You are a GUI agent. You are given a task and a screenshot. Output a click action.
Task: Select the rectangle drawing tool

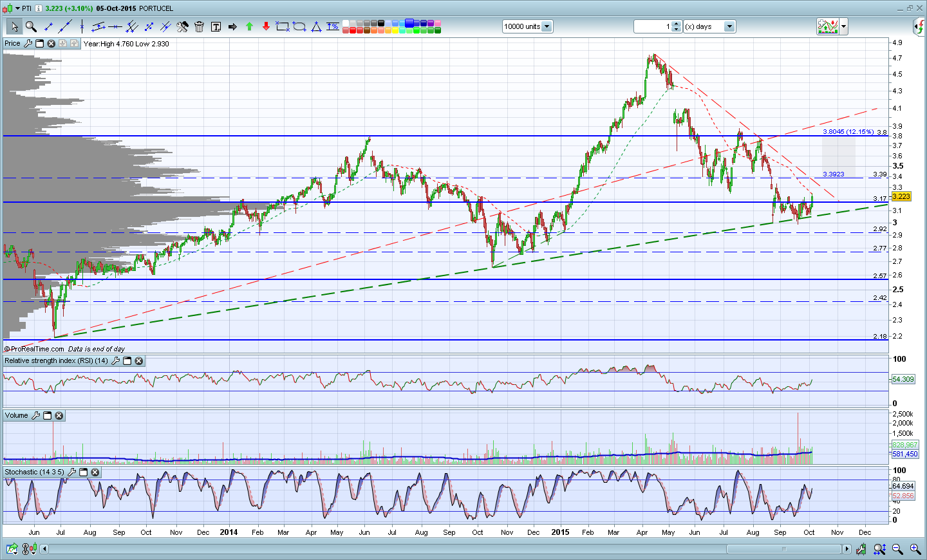tap(282, 26)
